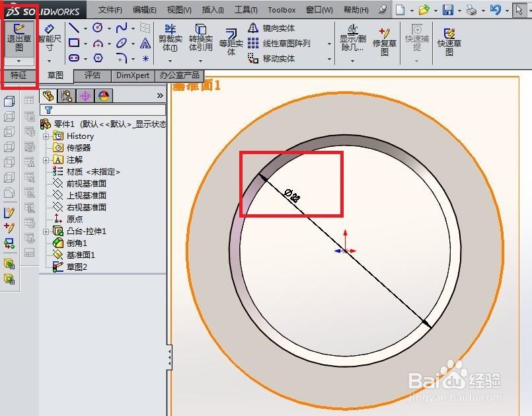Click the 转换实体引用 Convert Entities tool
This screenshot has width=532, height=416.
click(200, 37)
